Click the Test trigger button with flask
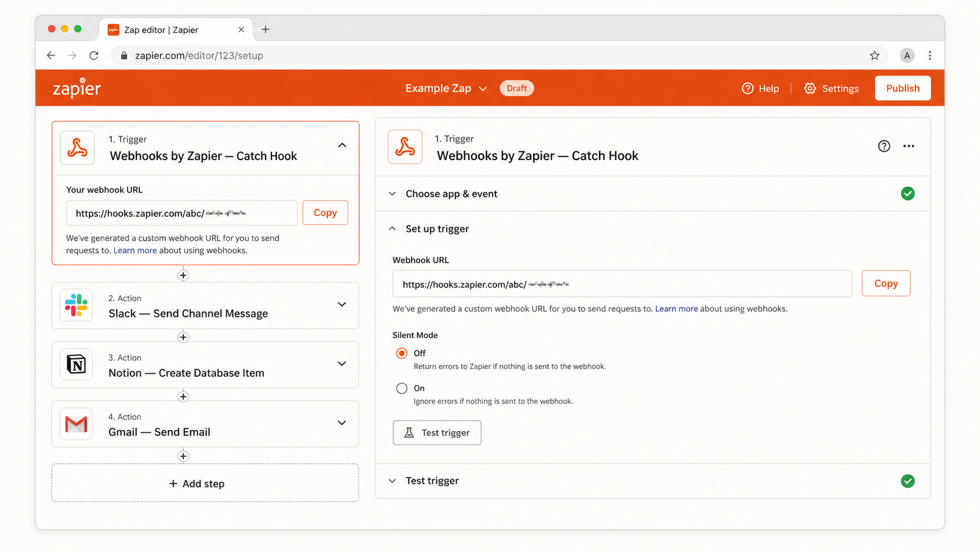The image size is (980, 552). pyautogui.click(x=437, y=432)
